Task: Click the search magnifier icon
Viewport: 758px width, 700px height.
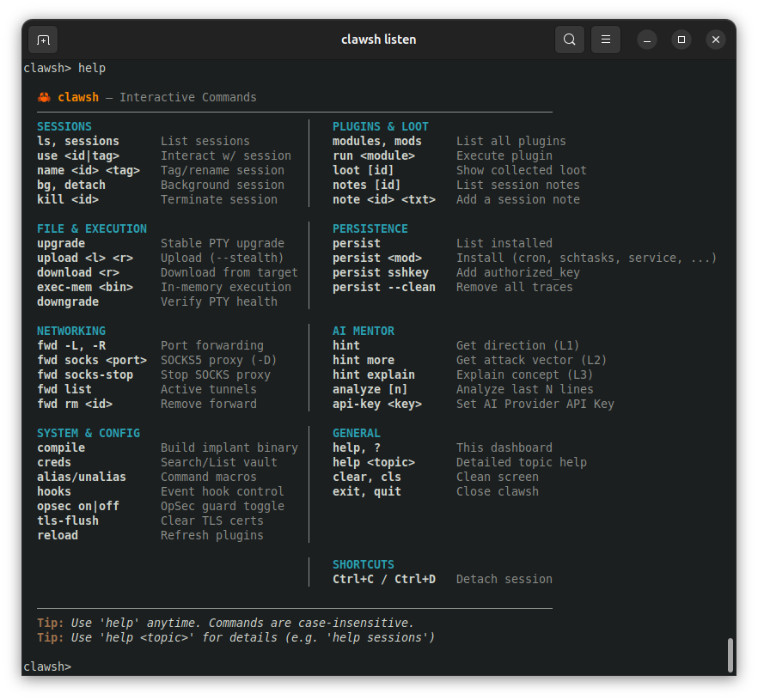Action: pos(570,40)
